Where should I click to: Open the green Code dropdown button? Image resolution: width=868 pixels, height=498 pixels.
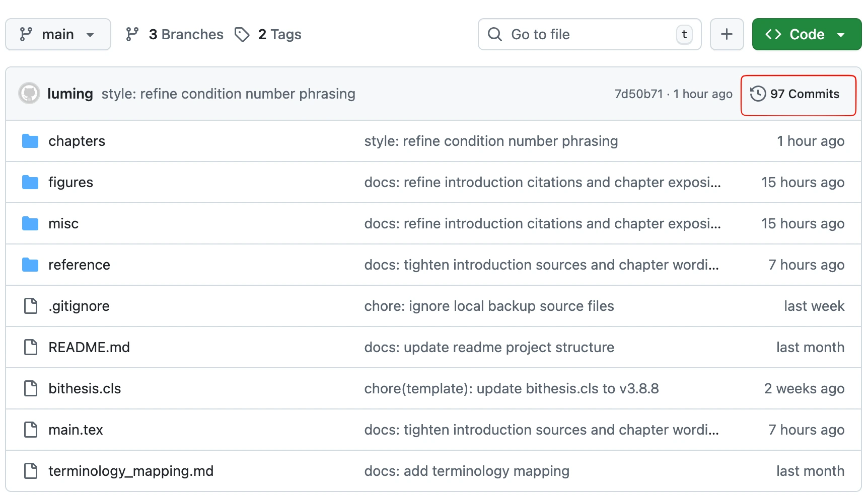point(807,34)
